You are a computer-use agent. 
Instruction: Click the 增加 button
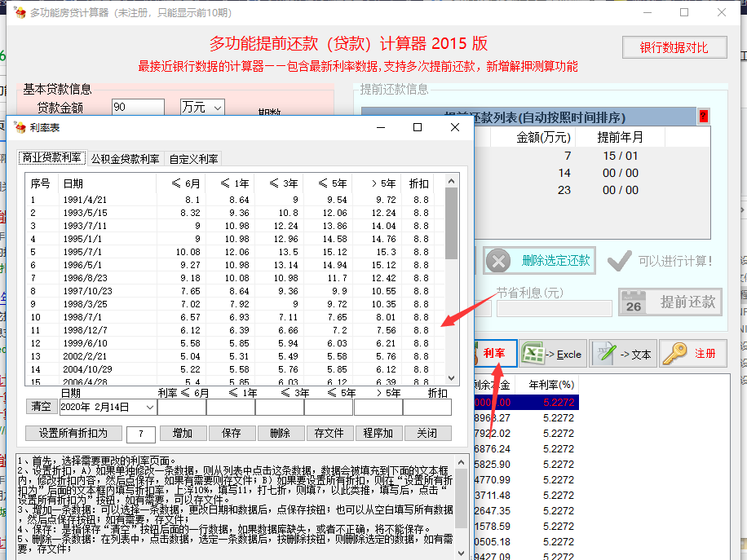[183, 433]
